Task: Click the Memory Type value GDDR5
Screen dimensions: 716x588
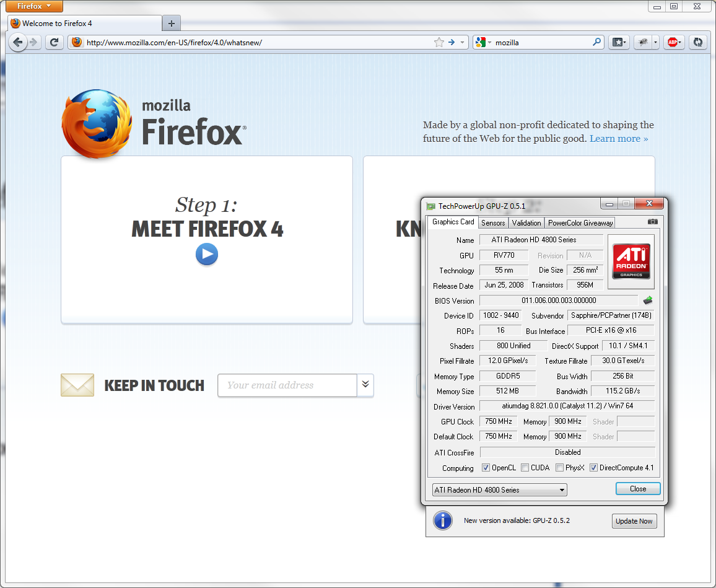Action: tap(508, 376)
